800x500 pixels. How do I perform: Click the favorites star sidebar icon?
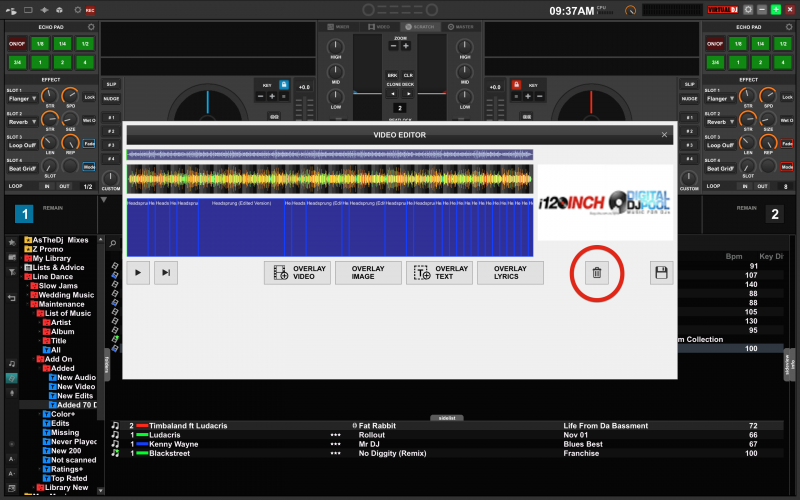pyautogui.click(x=12, y=242)
